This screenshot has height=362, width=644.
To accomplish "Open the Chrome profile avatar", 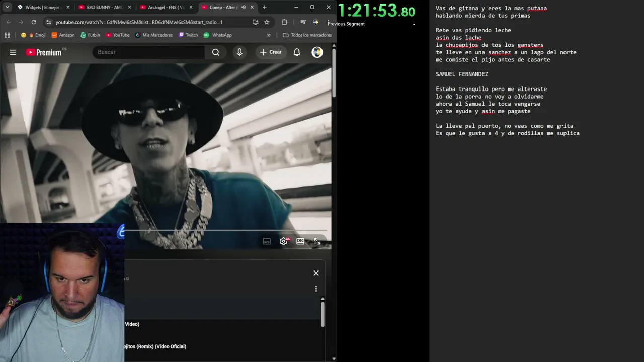I will [316, 22].
